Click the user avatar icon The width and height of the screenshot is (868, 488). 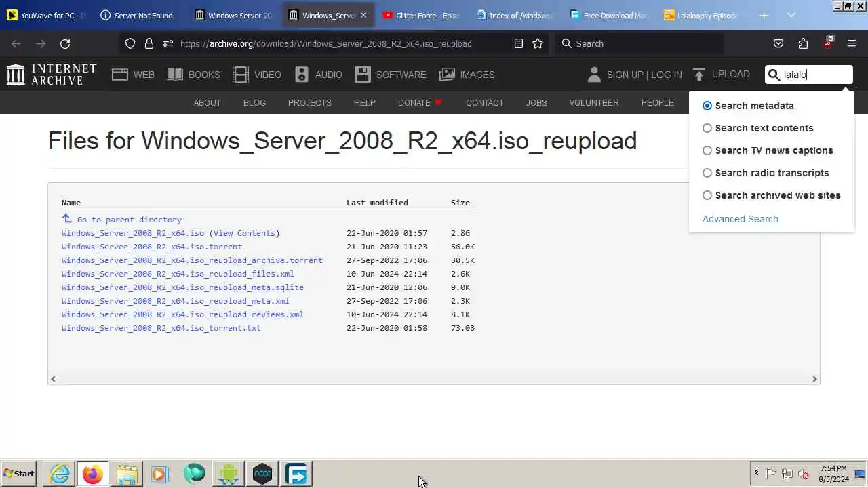coord(594,75)
